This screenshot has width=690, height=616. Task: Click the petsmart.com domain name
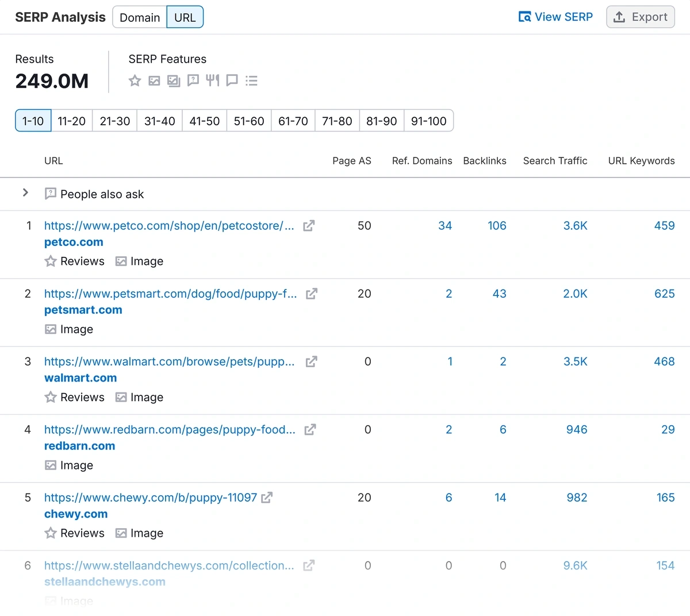click(x=83, y=310)
